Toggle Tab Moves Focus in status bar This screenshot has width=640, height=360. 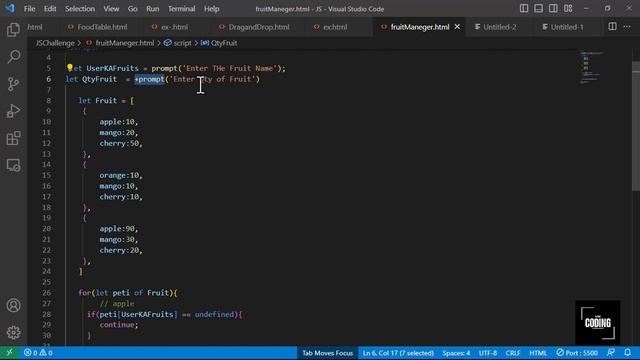tap(327, 353)
